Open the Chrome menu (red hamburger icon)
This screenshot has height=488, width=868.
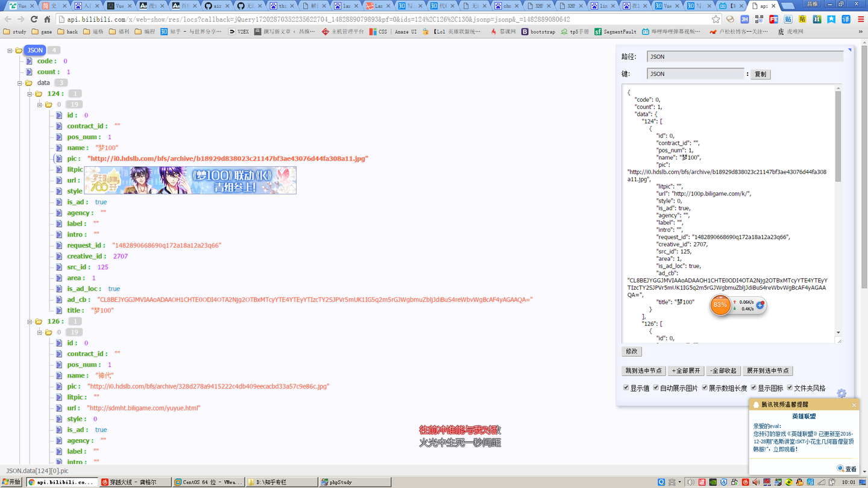pos(861,19)
